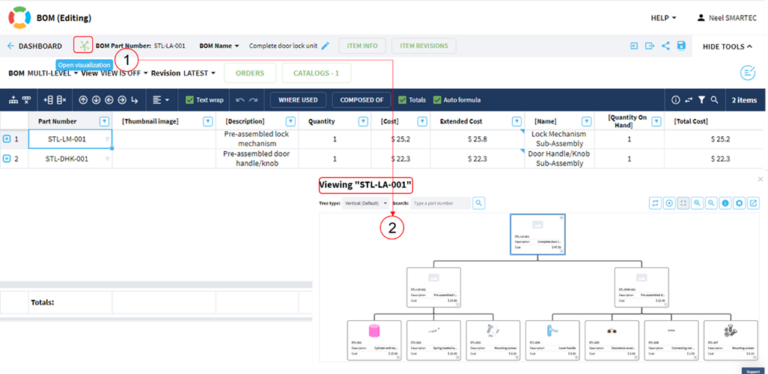Viewport: 768px width, 374px height.
Task: Click the export icon in header
Action: 649,46
